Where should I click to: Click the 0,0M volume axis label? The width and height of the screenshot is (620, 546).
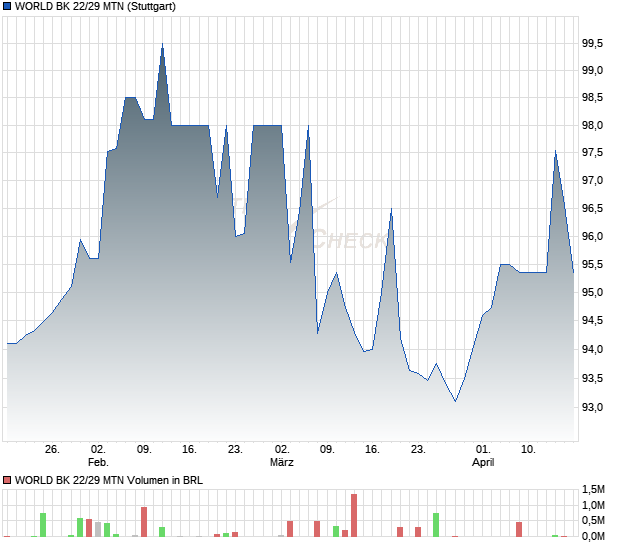(x=593, y=536)
